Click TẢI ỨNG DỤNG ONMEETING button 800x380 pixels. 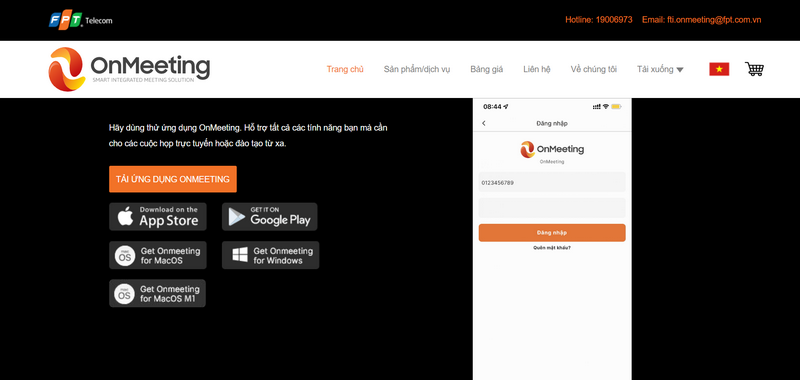point(172,179)
